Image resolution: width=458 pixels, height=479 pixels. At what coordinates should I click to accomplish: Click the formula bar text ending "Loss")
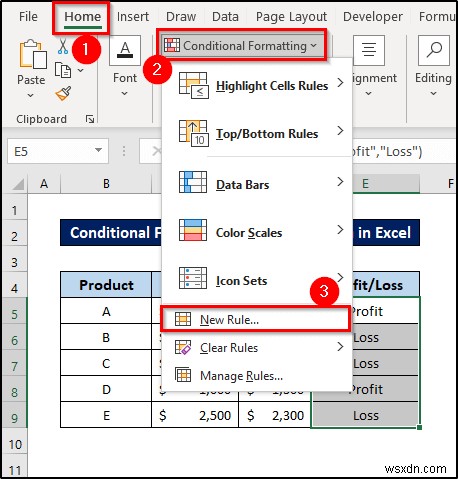point(387,152)
